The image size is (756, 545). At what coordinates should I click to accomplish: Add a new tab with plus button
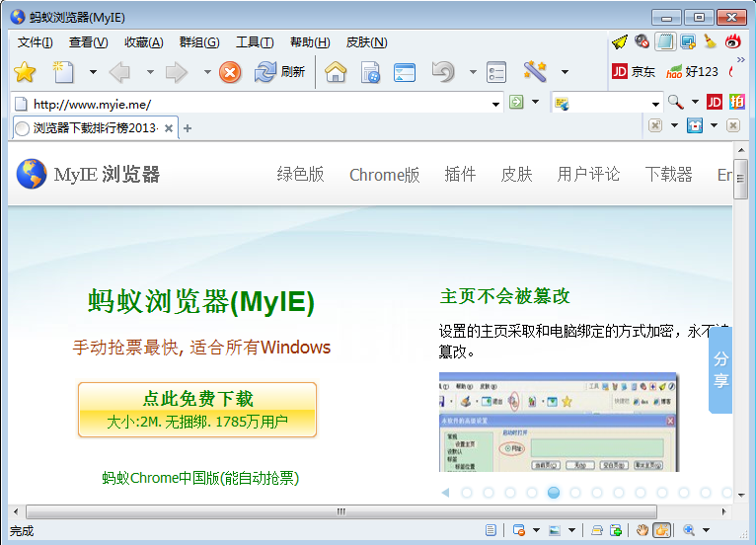click(x=188, y=128)
